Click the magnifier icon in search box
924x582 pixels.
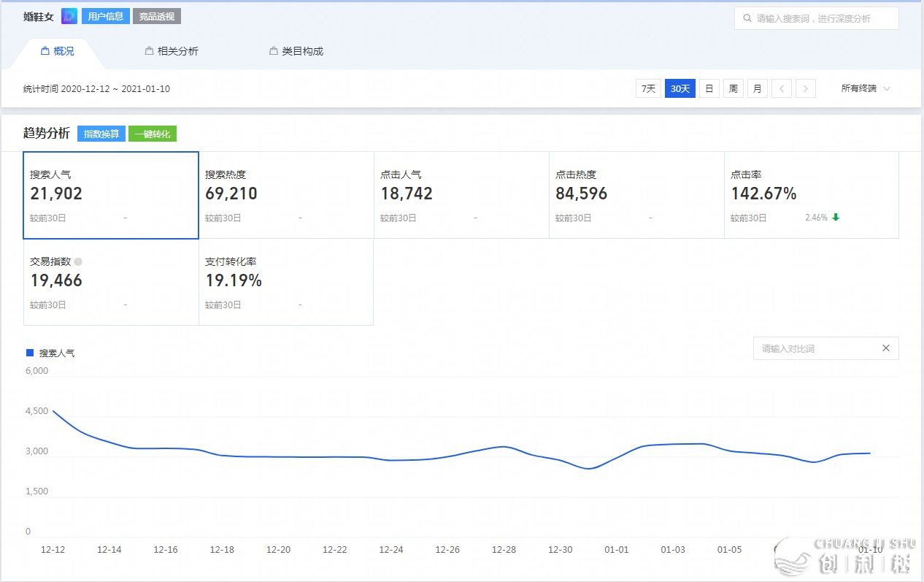747,18
